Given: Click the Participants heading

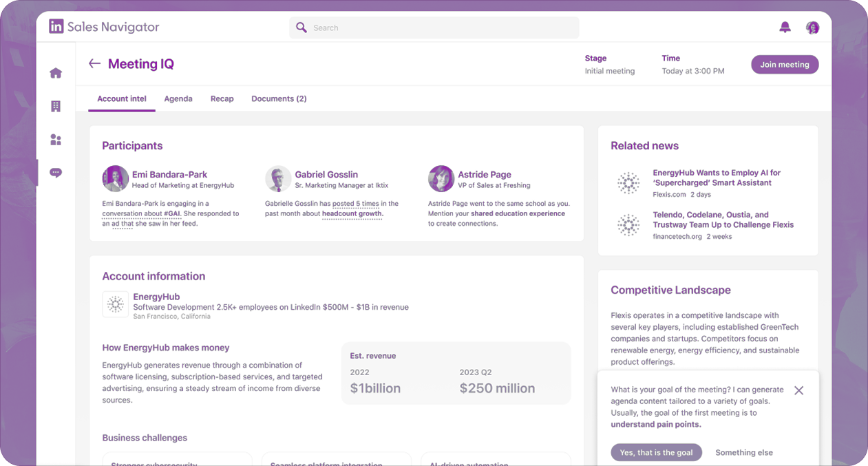Looking at the screenshot, I should (x=132, y=146).
